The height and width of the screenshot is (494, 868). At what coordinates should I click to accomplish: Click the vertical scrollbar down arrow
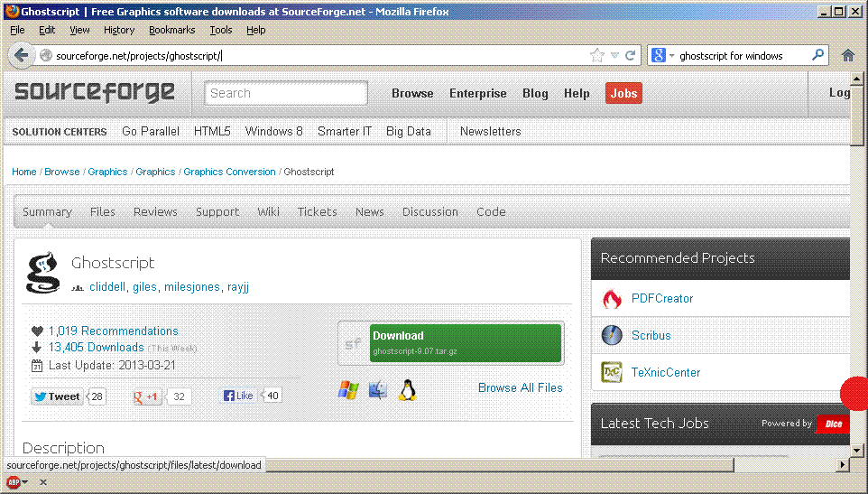[857, 450]
